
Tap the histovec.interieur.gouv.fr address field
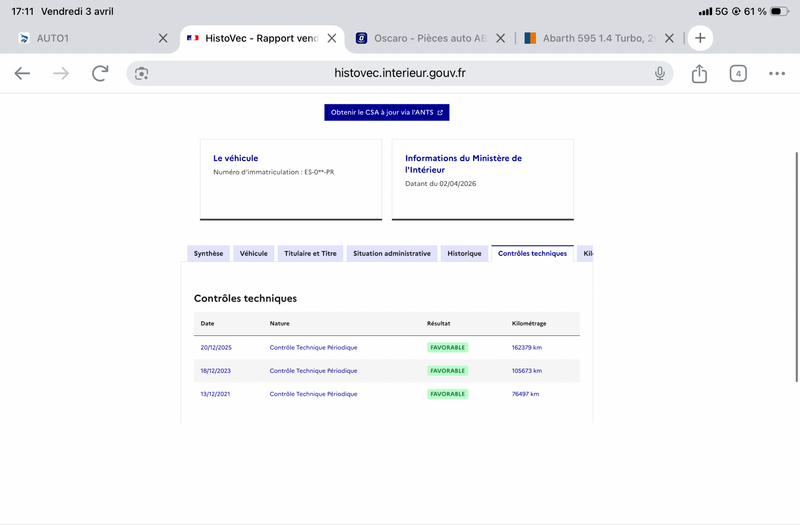[x=400, y=73]
